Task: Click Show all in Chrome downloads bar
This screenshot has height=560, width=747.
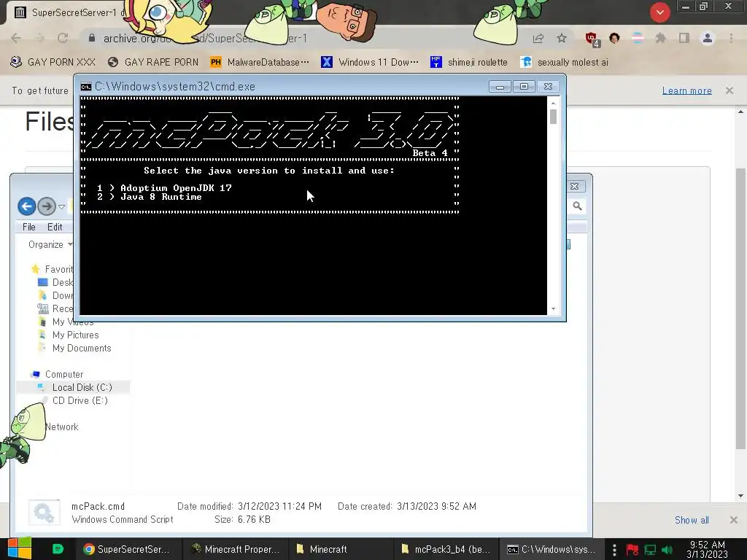Action: (x=692, y=520)
